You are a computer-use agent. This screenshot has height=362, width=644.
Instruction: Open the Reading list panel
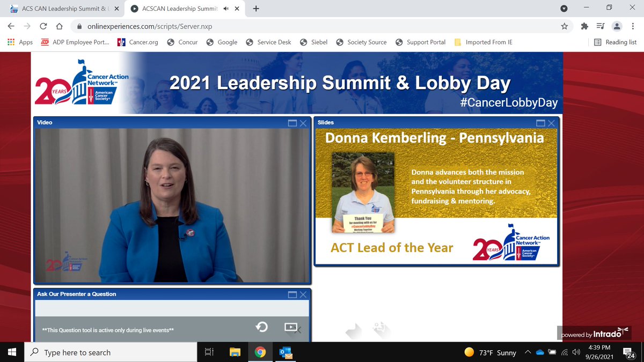point(615,42)
